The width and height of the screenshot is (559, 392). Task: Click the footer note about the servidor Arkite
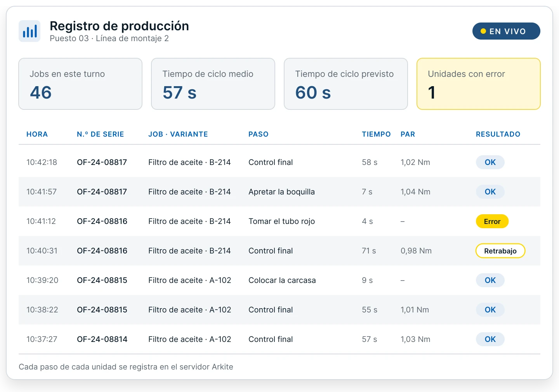[126, 367]
